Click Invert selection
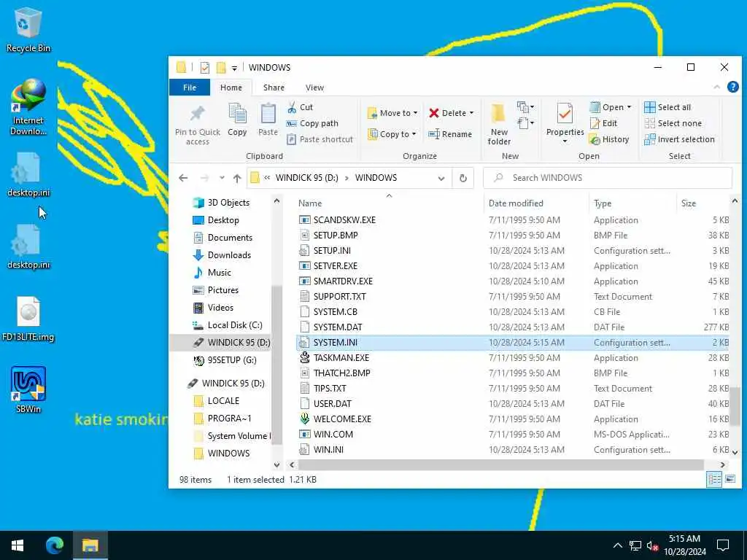 click(679, 139)
